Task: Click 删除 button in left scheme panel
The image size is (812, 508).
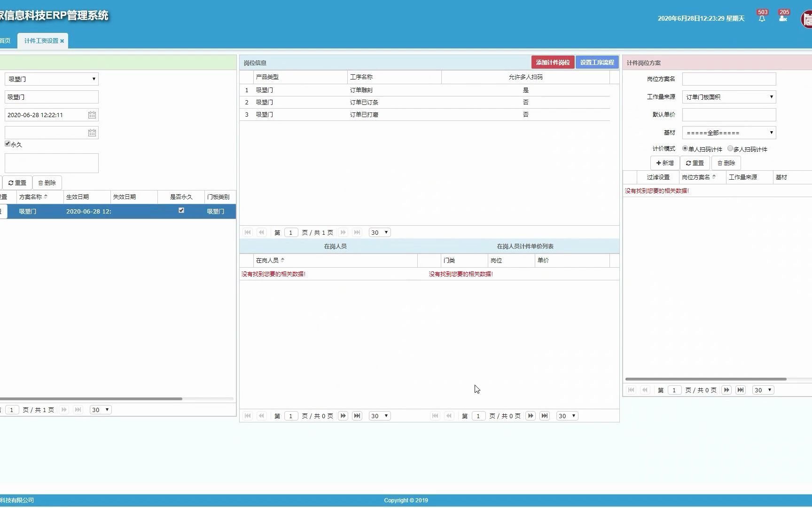Action: tap(47, 183)
